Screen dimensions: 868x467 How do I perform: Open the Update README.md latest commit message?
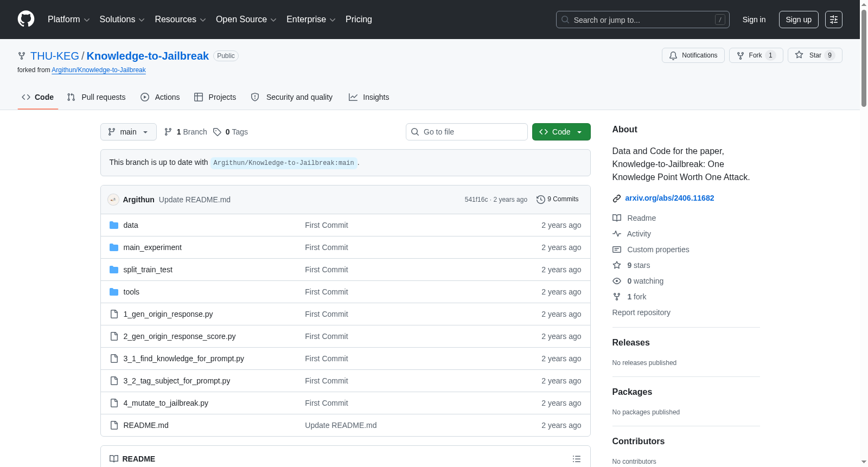pos(195,200)
